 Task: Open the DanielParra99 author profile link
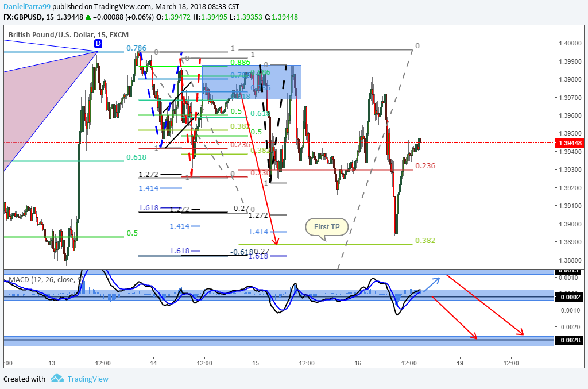point(27,7)
